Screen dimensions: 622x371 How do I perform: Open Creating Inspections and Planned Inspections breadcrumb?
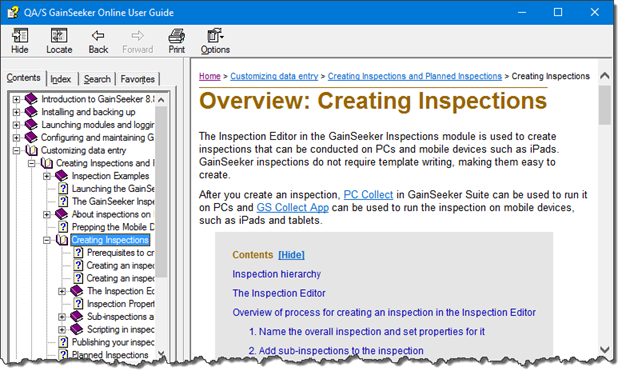[x=415, y=76]
